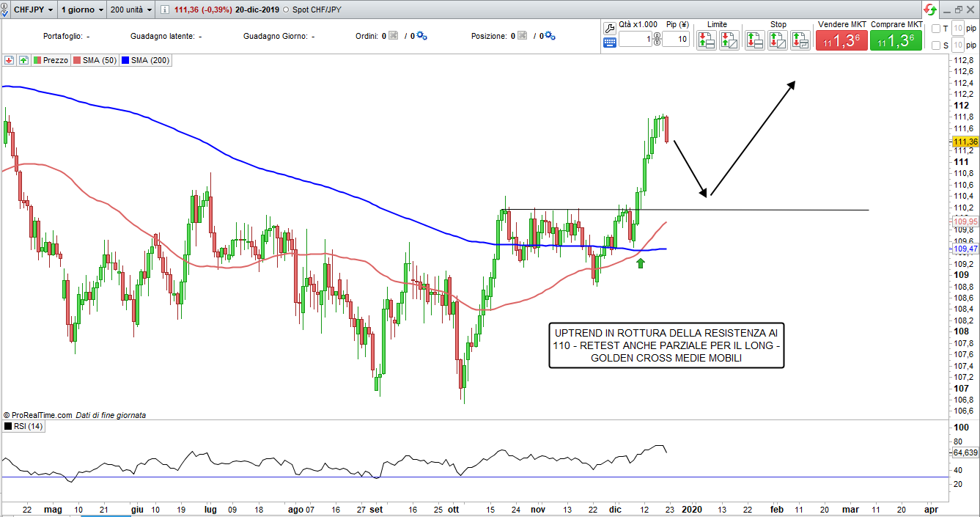
Task: Enable the T pip checkbox
Action: point(935,29)
